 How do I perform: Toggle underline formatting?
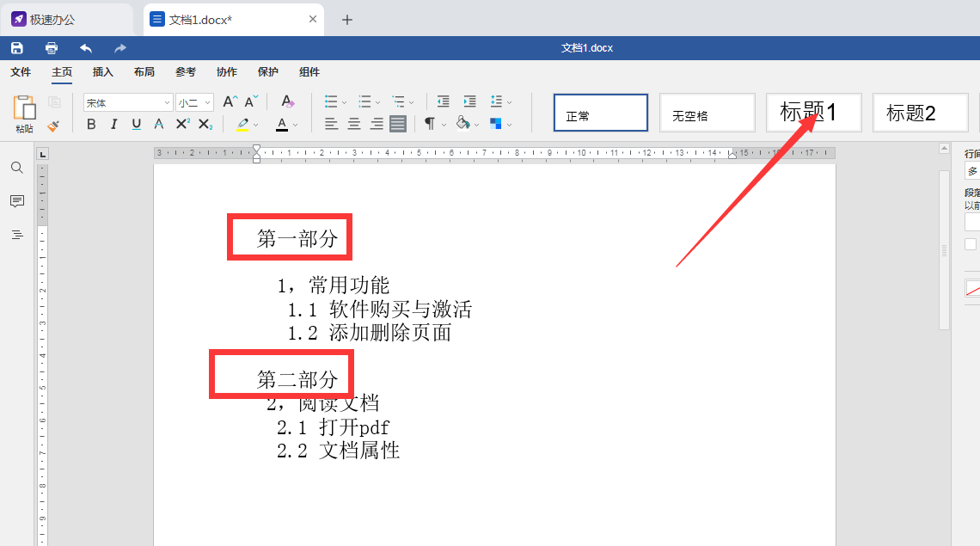(x=136, y=124)
